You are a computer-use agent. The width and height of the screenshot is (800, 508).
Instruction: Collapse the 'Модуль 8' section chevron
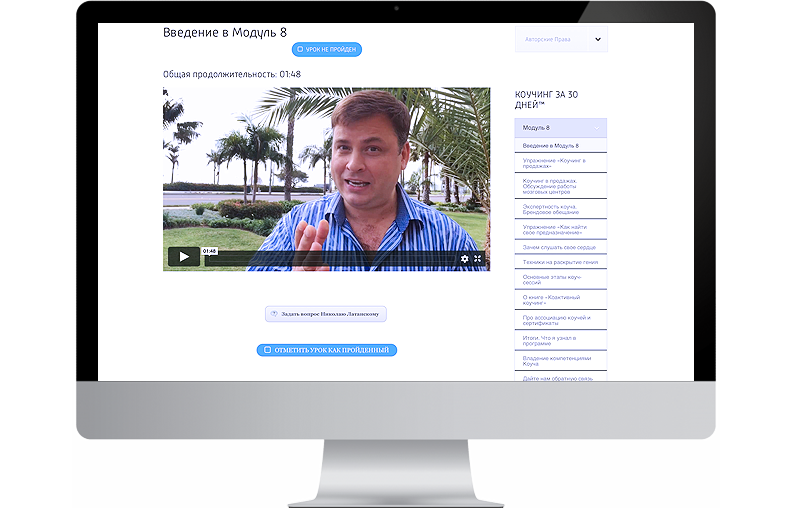tap(597, 128)
